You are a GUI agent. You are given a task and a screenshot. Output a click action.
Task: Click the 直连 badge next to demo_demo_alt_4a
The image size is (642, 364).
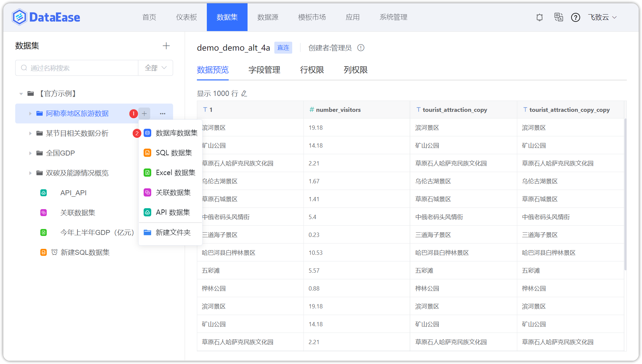(283, 48)
